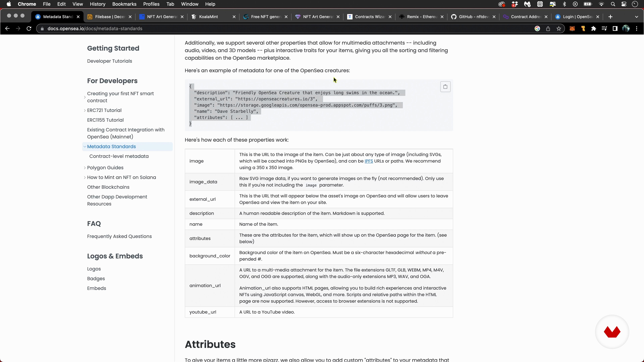
Task: Open the share page icon
Action: click(548, 28)
